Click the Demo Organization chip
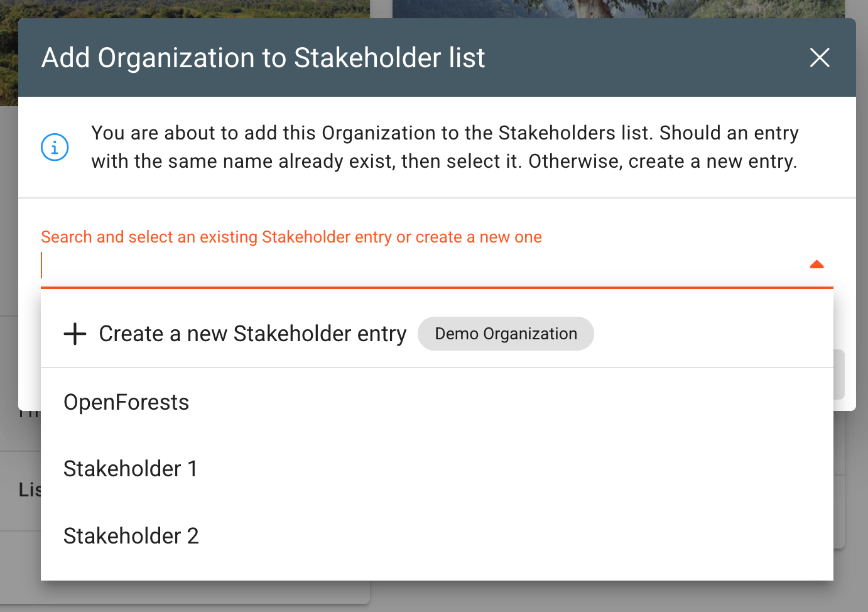This screenshot has height=612, width=868. click(506, 334)
